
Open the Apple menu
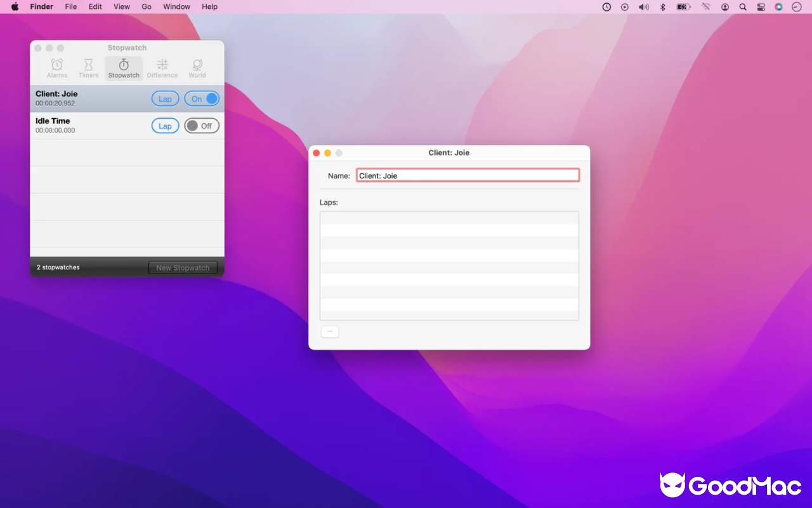click(x=15, y=7)
